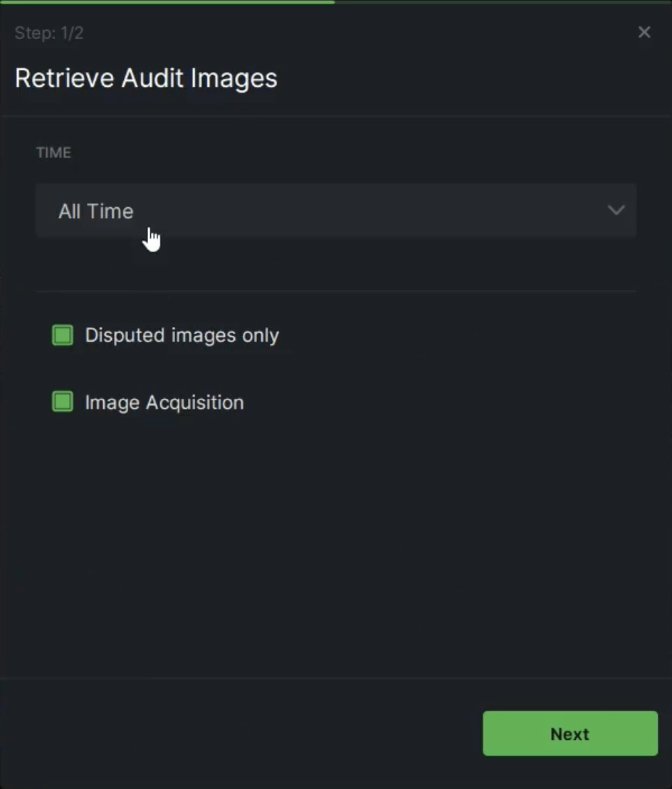This screenshot has height=789, width=672.
Task: Close the Retrieve Audit Images dialog
Action: tap(644, 33)
